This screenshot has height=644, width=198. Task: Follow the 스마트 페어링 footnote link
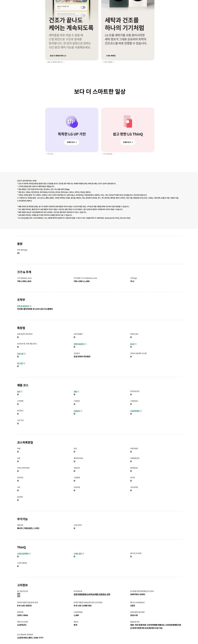[109, 62]
